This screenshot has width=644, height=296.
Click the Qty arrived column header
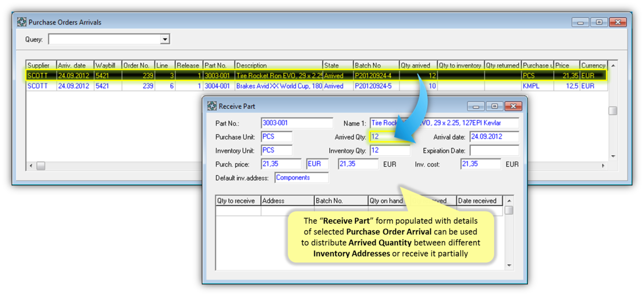pyautogui.click(x=418, y=65)
